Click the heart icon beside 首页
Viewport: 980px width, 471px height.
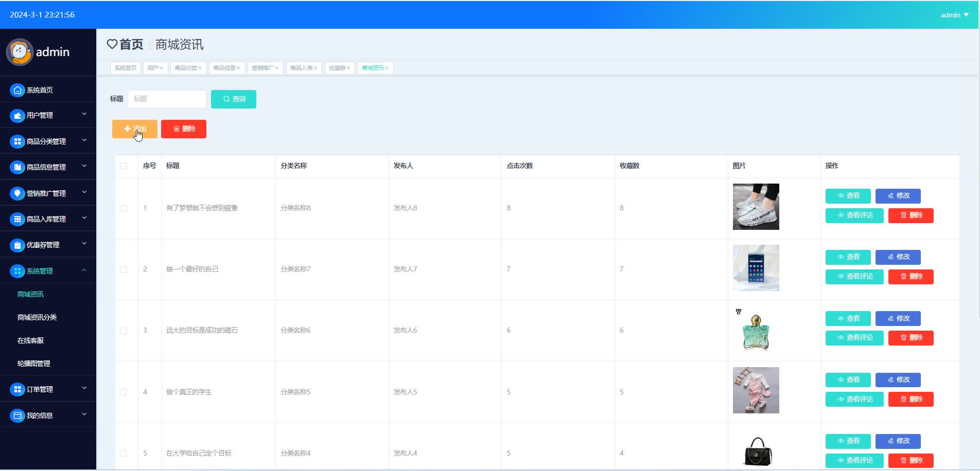[112, 44]
